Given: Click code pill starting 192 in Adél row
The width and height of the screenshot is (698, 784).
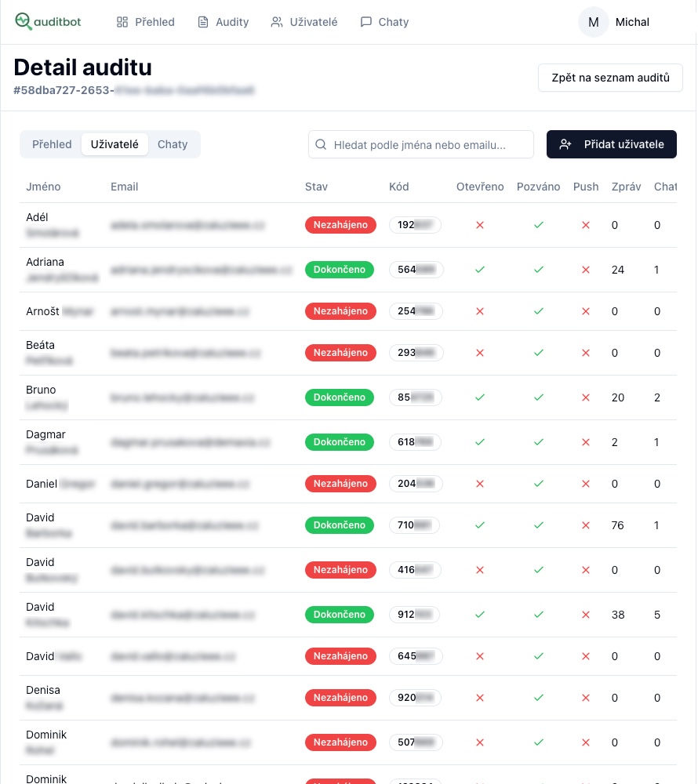Looking at the screenshot, I should (415, 225).
